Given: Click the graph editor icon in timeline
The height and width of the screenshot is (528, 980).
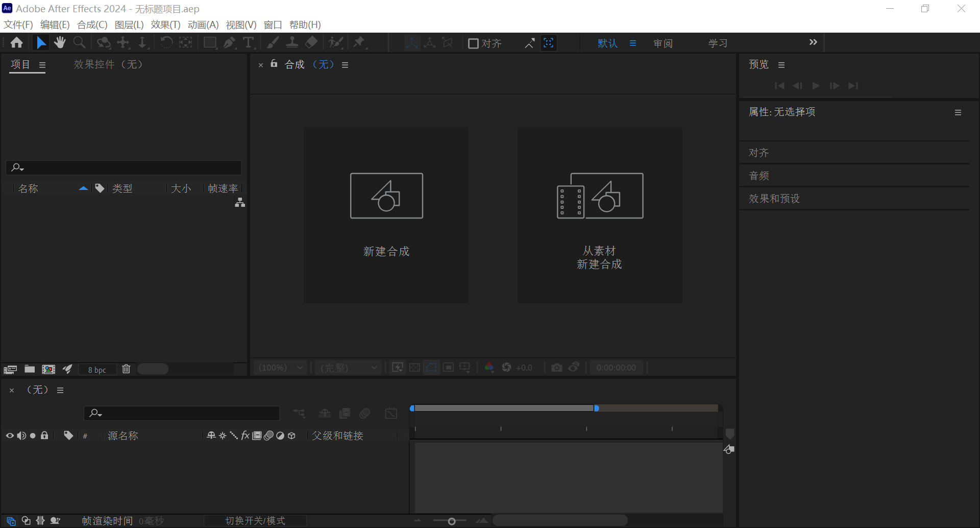Looking at the screenshot, I should click(391, 413).
